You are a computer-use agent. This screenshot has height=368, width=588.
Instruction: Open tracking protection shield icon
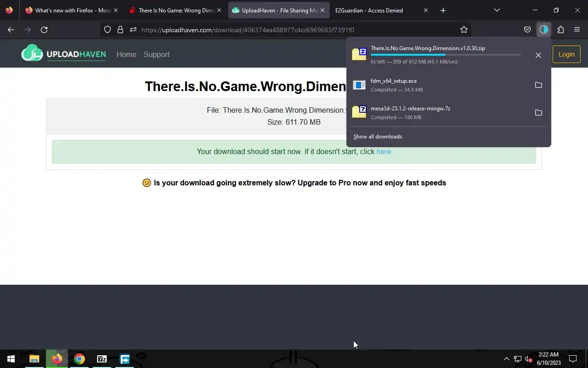click(x=107, y=29)
